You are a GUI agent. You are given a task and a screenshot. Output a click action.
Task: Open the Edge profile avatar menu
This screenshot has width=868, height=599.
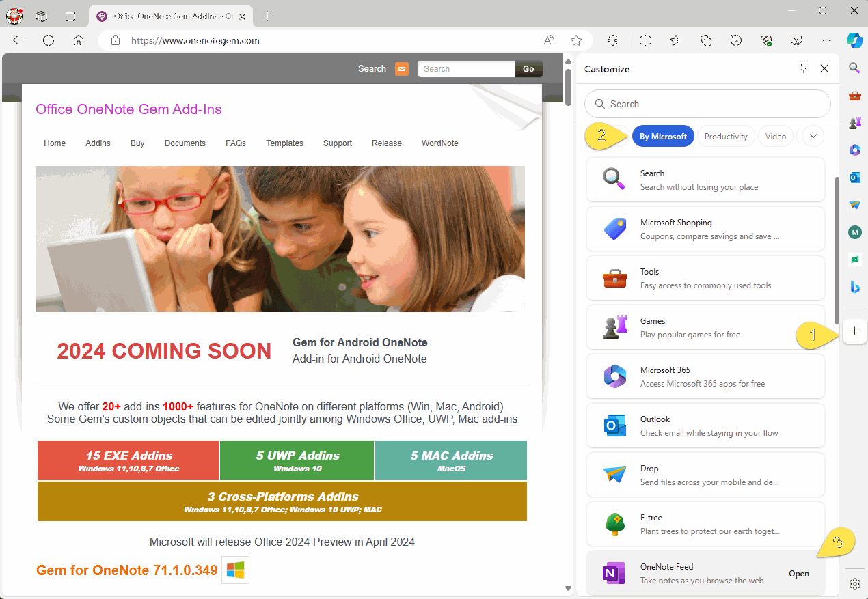[14, 15]
